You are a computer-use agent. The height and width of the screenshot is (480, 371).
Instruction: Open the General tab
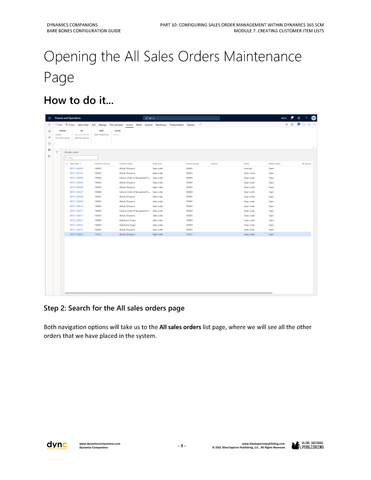[x=149, y=125]
